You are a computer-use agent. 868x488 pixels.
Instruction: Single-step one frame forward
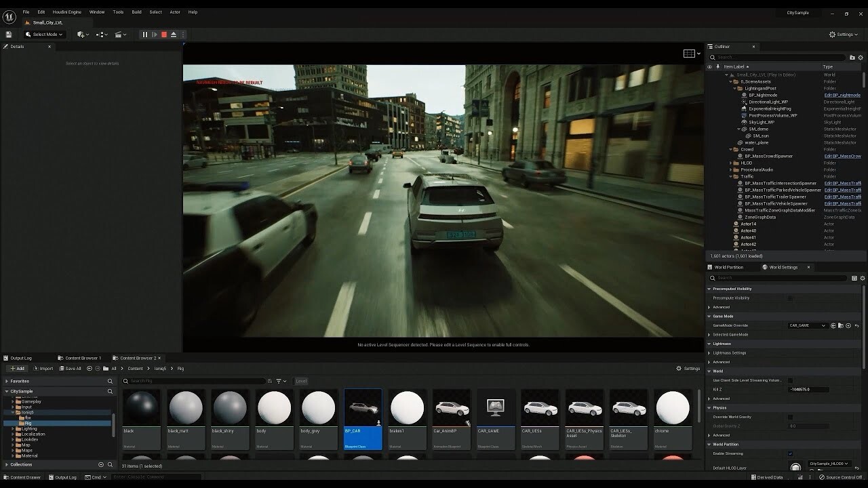pyautogui.click(x=155, y=34)
